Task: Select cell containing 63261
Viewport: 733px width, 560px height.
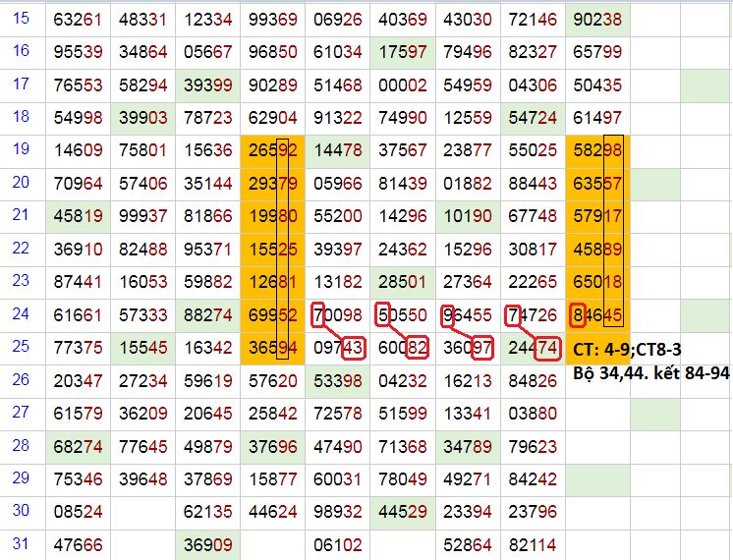Action: point(78,20)
